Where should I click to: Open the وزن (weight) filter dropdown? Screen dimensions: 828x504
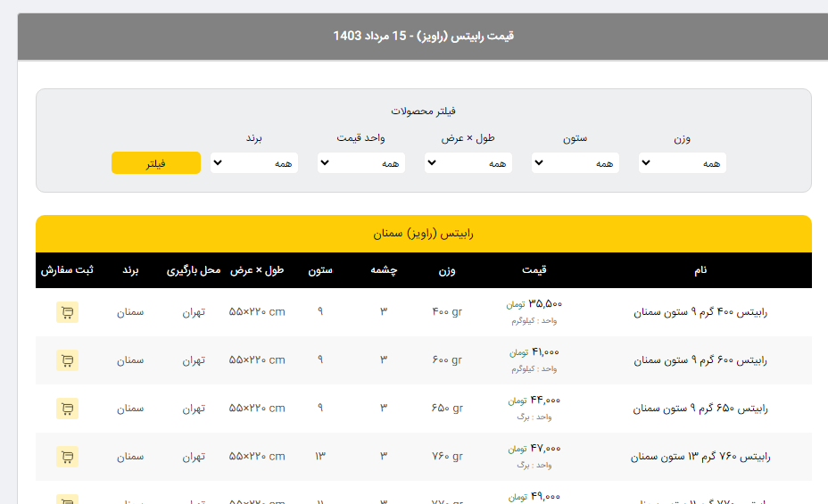pos(682,163)
